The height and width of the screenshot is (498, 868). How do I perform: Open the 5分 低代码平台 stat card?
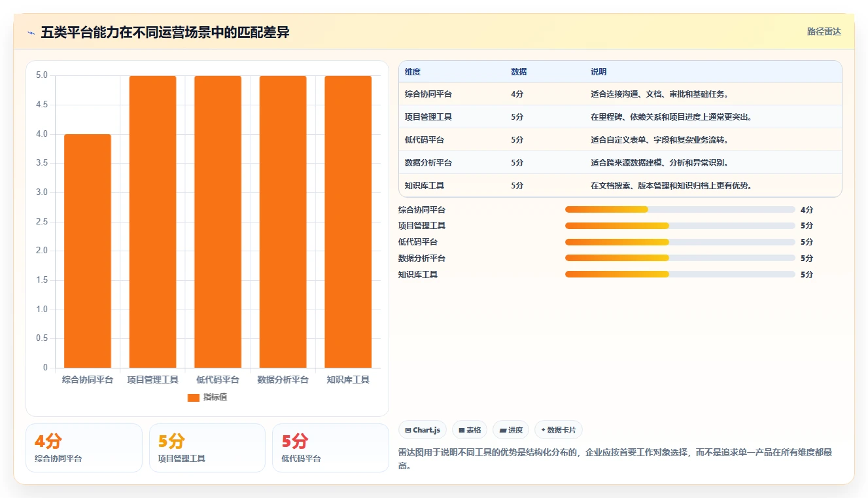tap(330, 448)
